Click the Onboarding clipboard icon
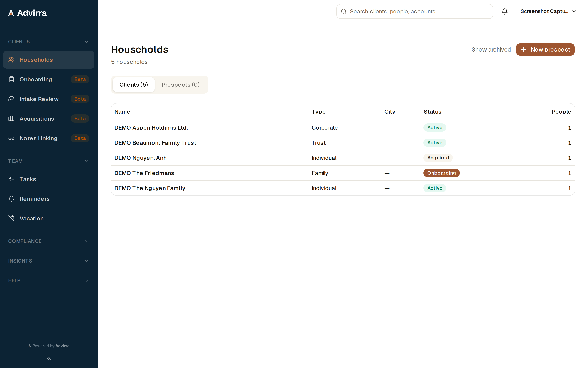This screenshot has height=368, width=588. point(11,79)
